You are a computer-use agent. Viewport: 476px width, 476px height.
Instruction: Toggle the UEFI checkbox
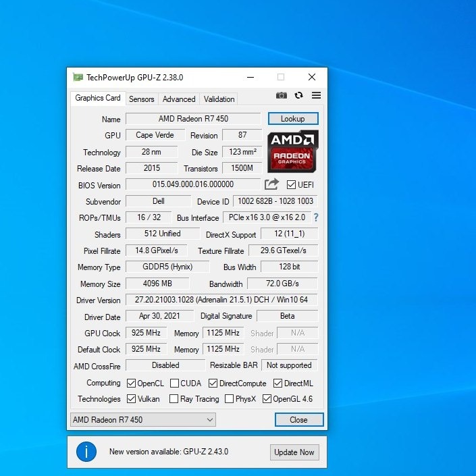point(292,185)
